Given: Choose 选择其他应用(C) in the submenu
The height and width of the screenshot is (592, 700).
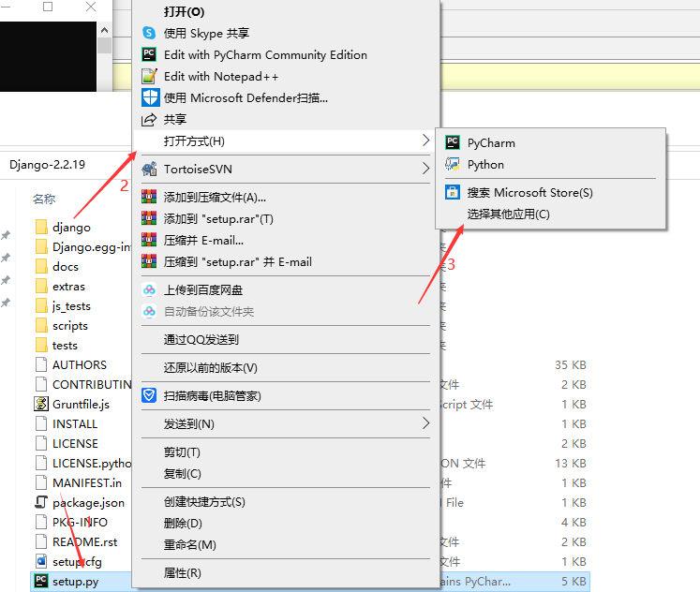Looking at the screenshot, I should coord(508,215).
